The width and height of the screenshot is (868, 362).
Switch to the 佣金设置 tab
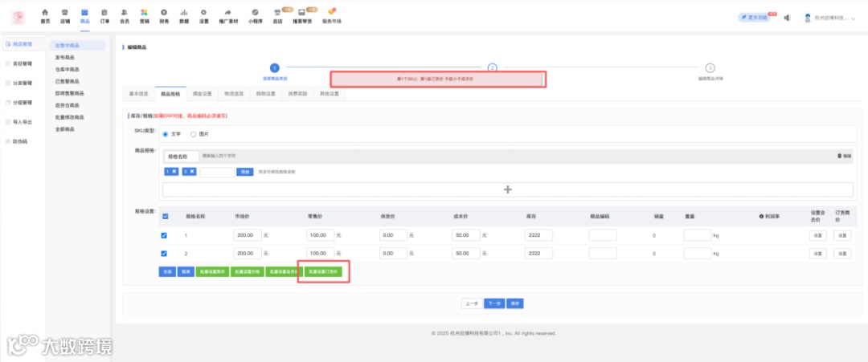point(202,94)
